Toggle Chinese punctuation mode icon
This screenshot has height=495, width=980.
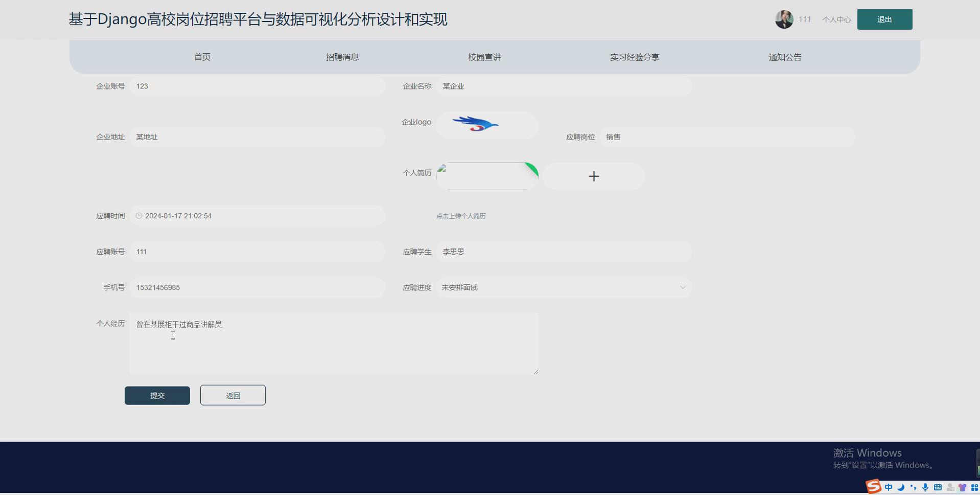(x=914, y=487)
